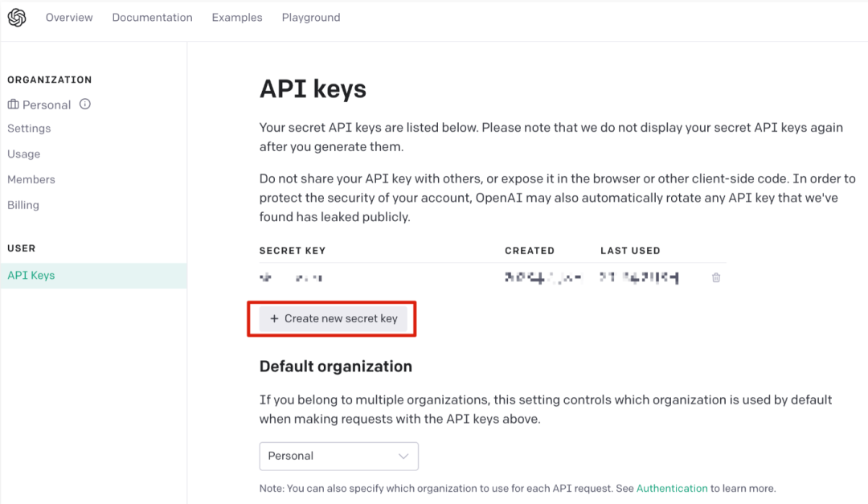Open the Members page
The height and width of the screenshot is (504, 868).
click(x=31, y=179)
